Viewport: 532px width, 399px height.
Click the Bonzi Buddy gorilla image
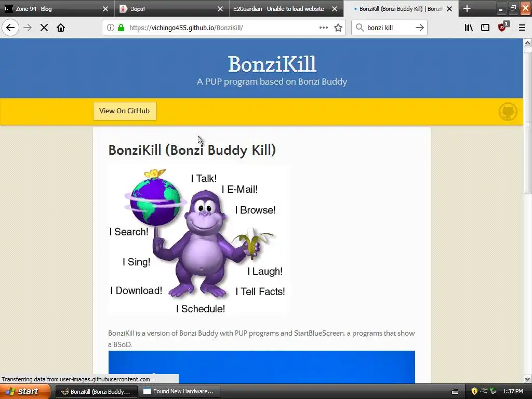coord(198,240)
